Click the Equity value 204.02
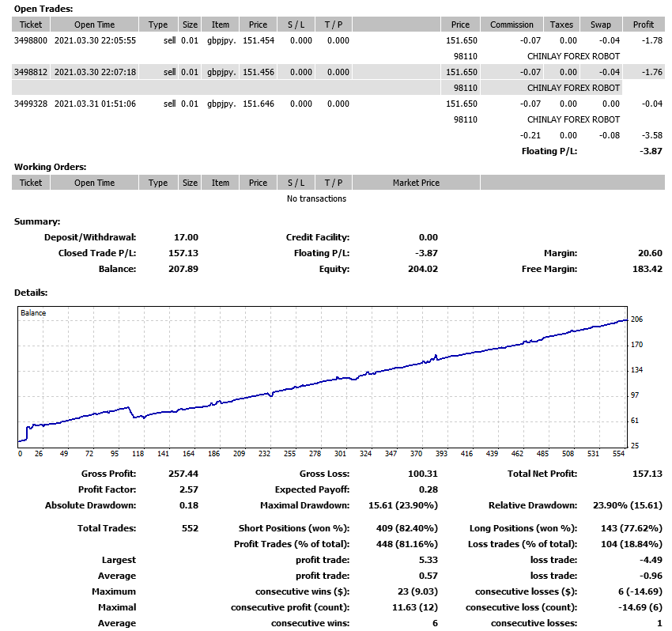 point(421,269)
